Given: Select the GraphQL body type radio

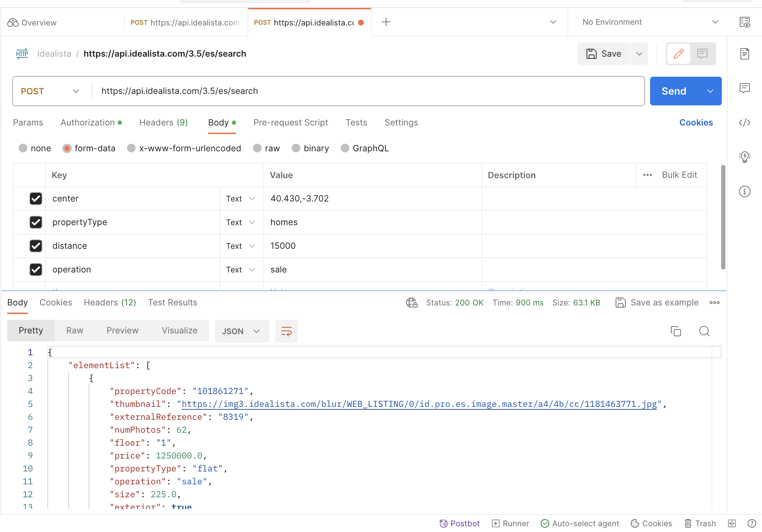Looking at the screenshot, I should 345,148.
